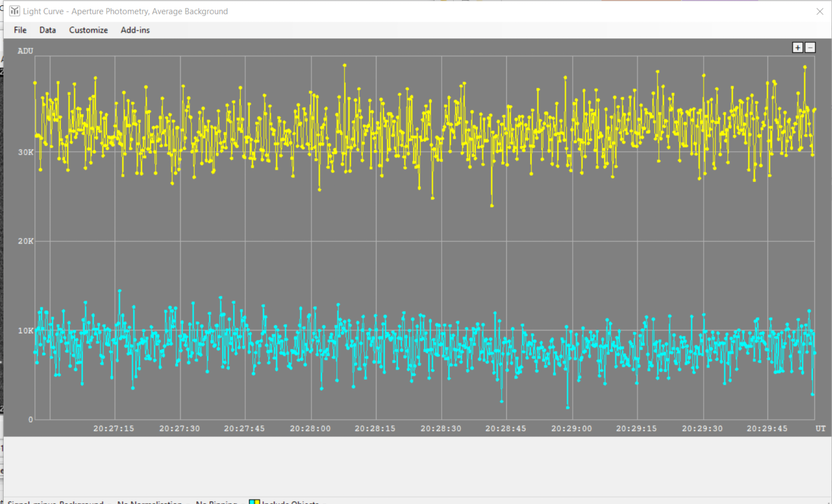This screenshot has height=504, width=832.
Task: Click the 30K y-axis tick label
Action: [26, 152]
